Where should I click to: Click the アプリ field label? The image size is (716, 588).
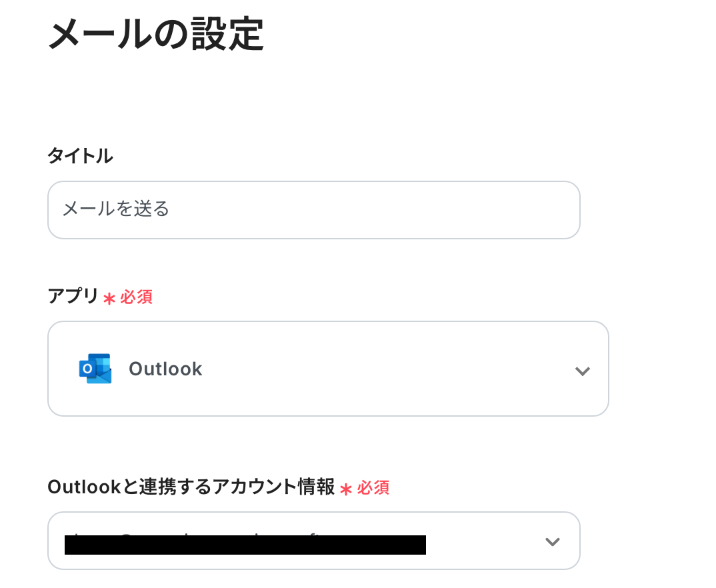[x=73, y=296]
